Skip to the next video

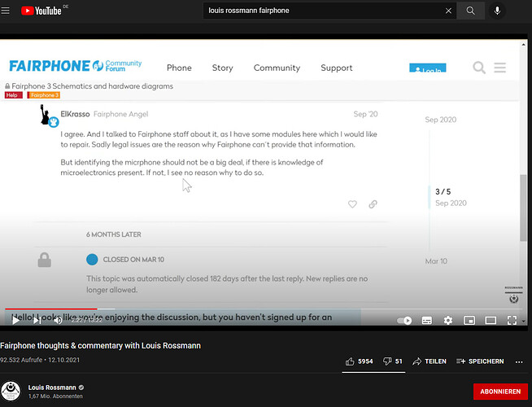coord(37,320)
